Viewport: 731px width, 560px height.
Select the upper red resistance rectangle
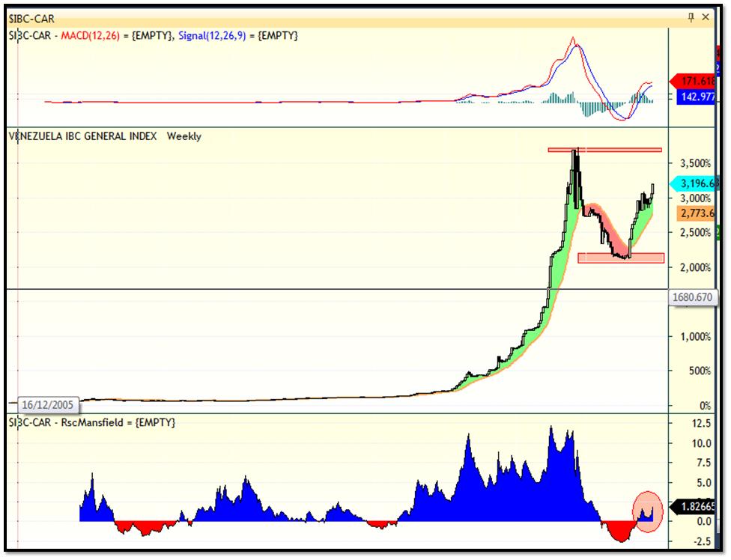click(x=604, y=150)
